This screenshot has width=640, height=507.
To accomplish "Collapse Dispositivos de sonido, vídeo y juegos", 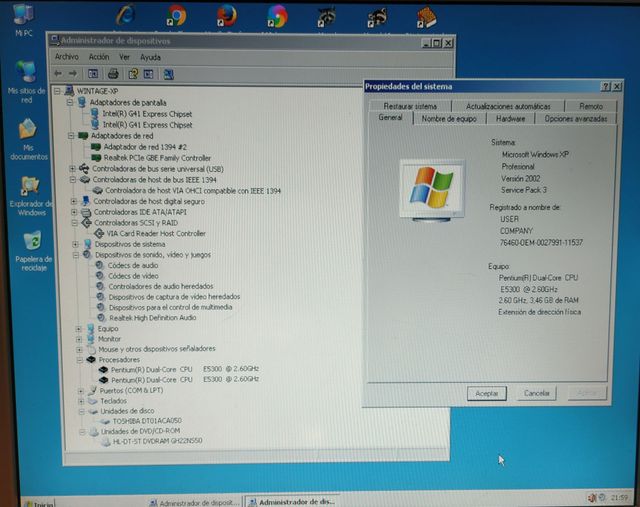I will (76, 255).
